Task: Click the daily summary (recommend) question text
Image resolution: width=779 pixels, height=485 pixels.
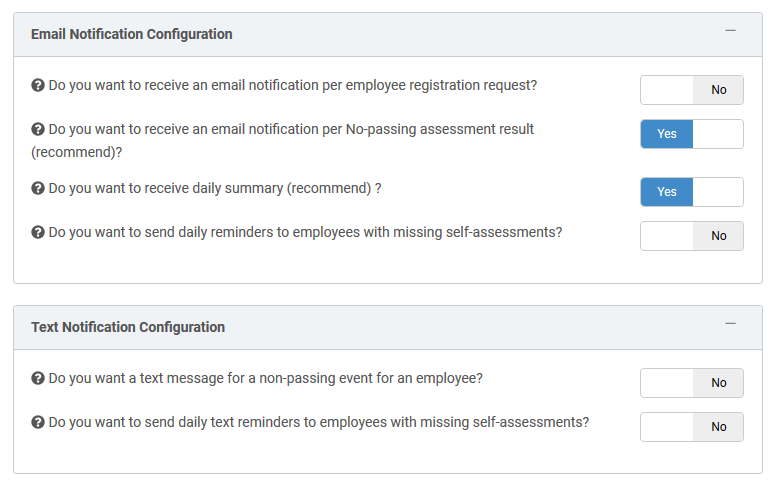Action: (x=215, y=188)
